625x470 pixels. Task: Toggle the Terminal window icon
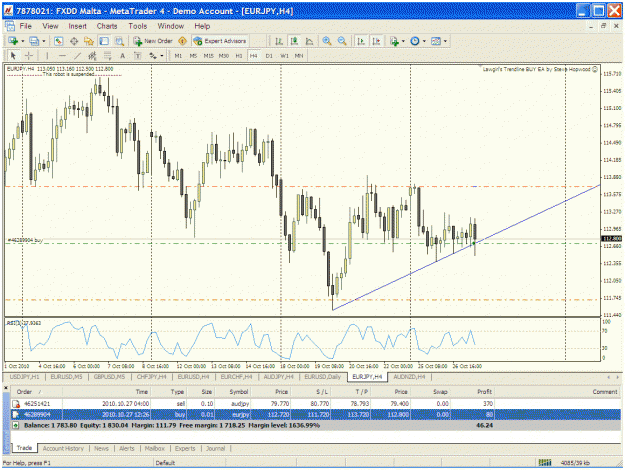pos(104,41)
